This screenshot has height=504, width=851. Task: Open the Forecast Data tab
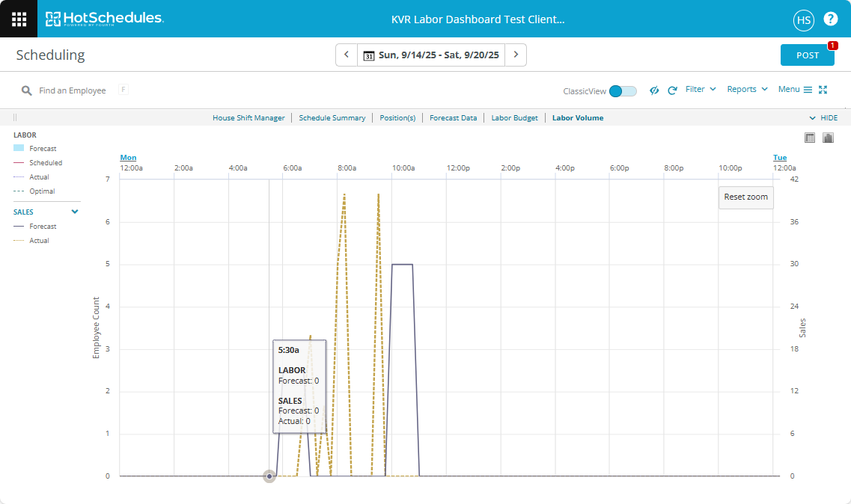(453, 117)
